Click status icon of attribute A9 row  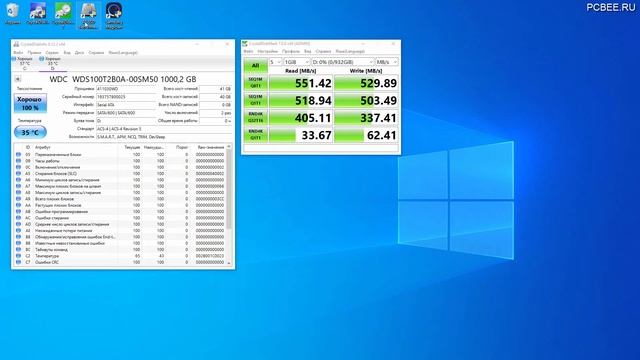pyautogui.click(x=18, y=199)
